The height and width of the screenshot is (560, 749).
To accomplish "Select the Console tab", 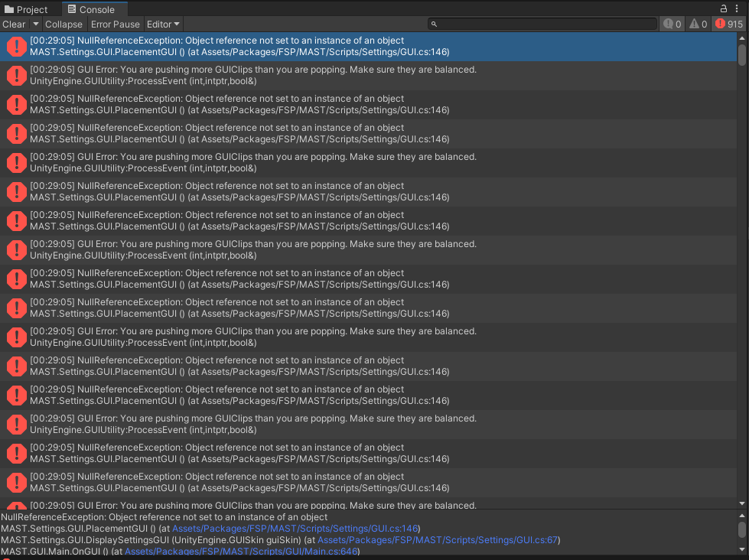I will coord(94,9).
